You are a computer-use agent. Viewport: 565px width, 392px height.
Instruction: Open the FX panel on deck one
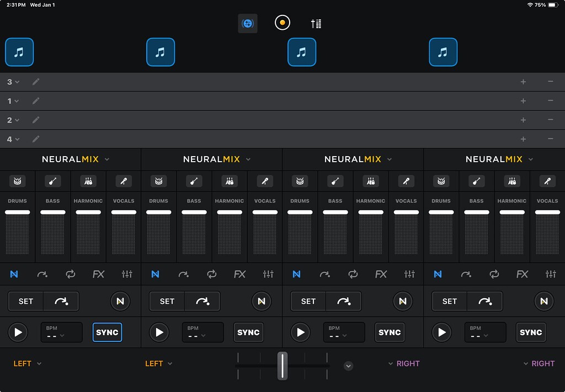pos(99,274)
